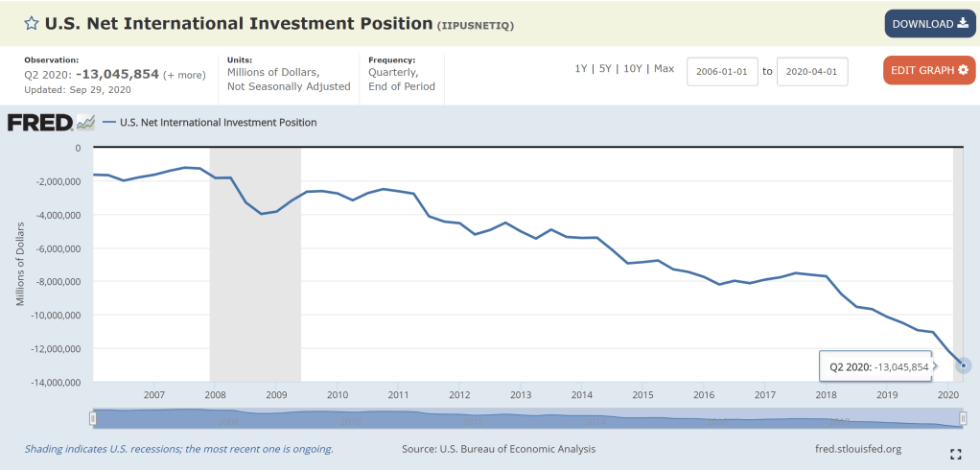Click the end date field 2020-04-01
The width and height of the screenshot is (980, 470).
tap(811, 71)
